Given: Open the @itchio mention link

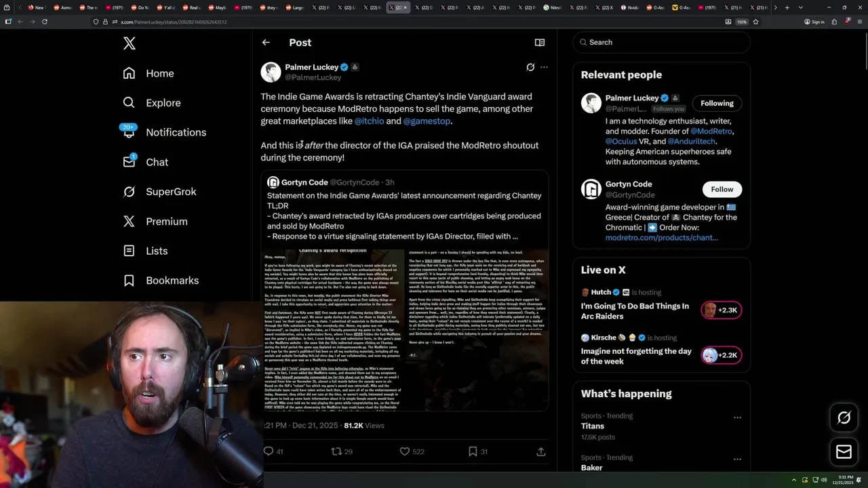Looking at the screenshot, I should pos(369,121).
